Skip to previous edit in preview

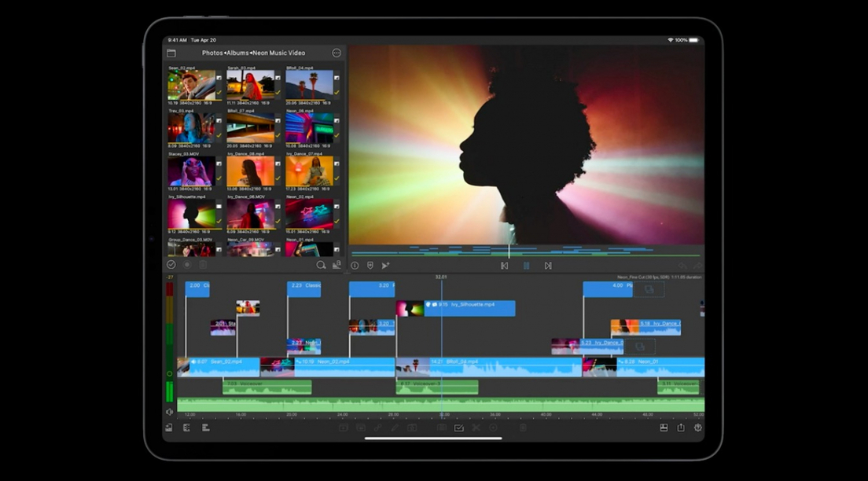[504, 266]
